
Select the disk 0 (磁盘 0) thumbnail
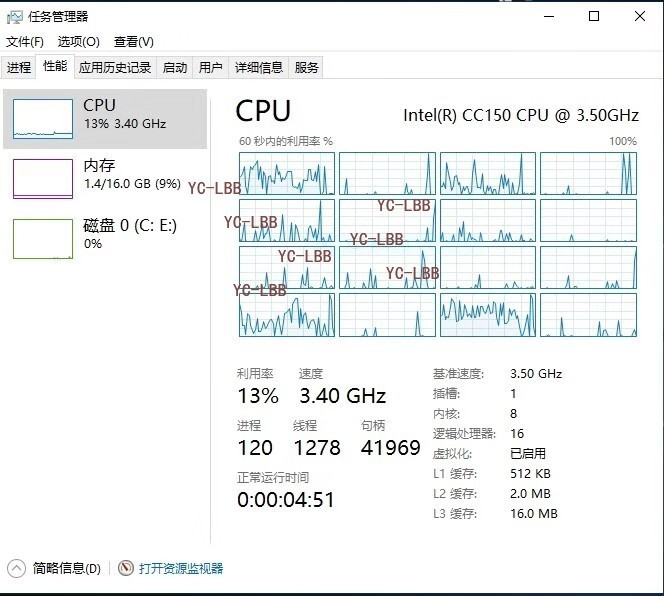42,238
